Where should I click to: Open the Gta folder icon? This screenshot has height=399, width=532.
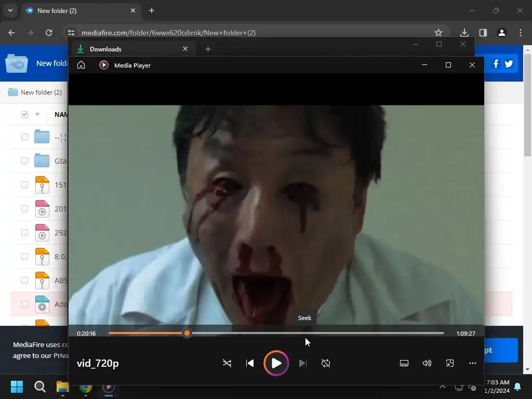pyautogui.click(x=42, y=161)
